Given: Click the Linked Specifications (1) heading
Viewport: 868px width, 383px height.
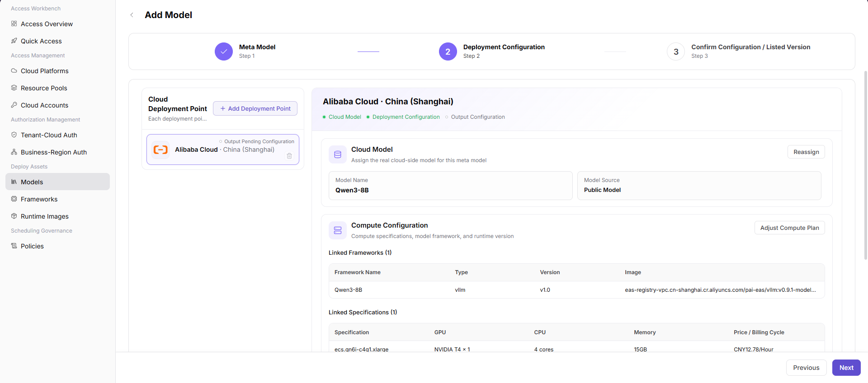Looking at the screenshot, I should (363, 313).
